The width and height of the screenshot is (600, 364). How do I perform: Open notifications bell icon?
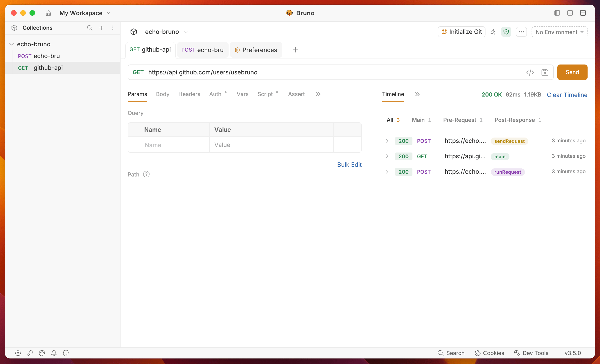coord(54,353)
